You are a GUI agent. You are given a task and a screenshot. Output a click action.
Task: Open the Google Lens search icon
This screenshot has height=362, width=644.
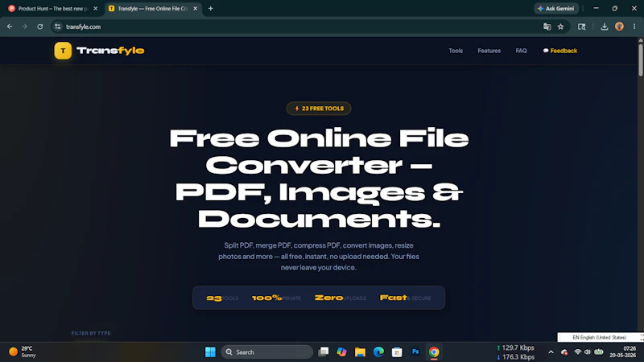coord(581,27)
